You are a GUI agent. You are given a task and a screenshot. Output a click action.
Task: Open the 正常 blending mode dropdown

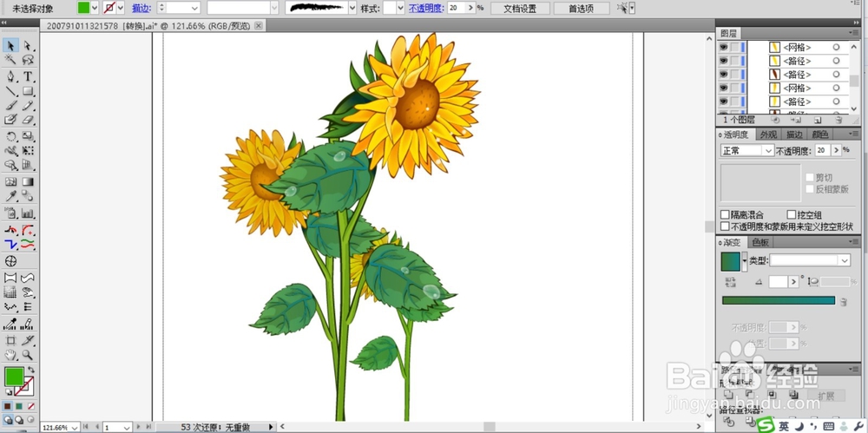[x=747, y=150]
